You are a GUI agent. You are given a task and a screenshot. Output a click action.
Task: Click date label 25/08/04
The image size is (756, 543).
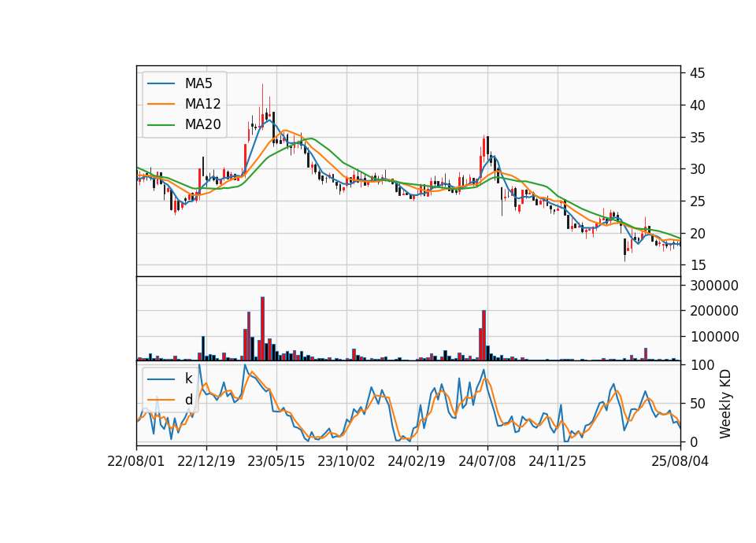[x=680, y=461]
